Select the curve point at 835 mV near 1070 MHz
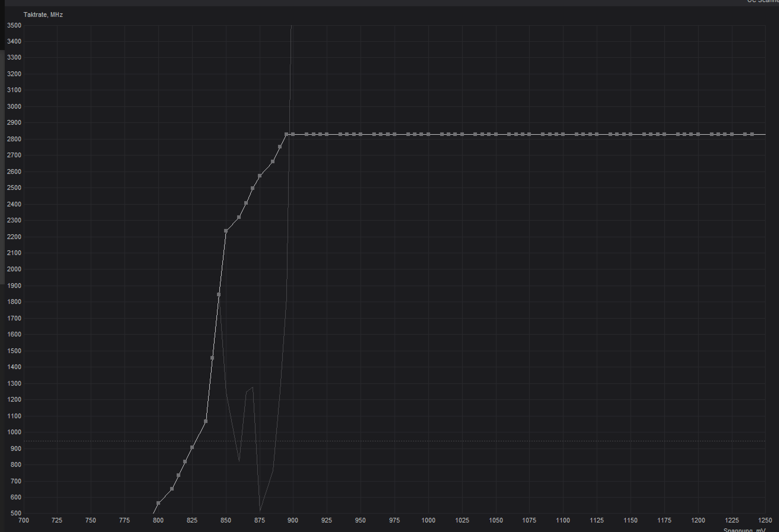The width and height of the screenshot is (779, 532). pos(206,421)
